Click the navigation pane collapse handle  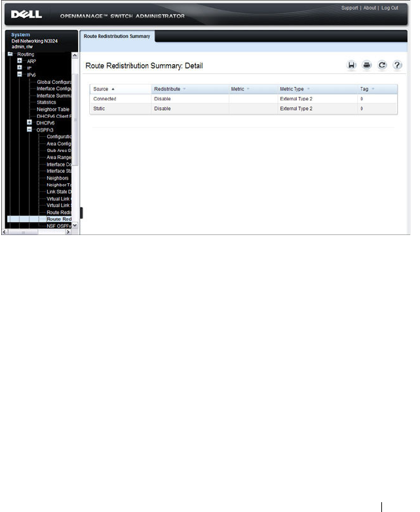(81, 213)
